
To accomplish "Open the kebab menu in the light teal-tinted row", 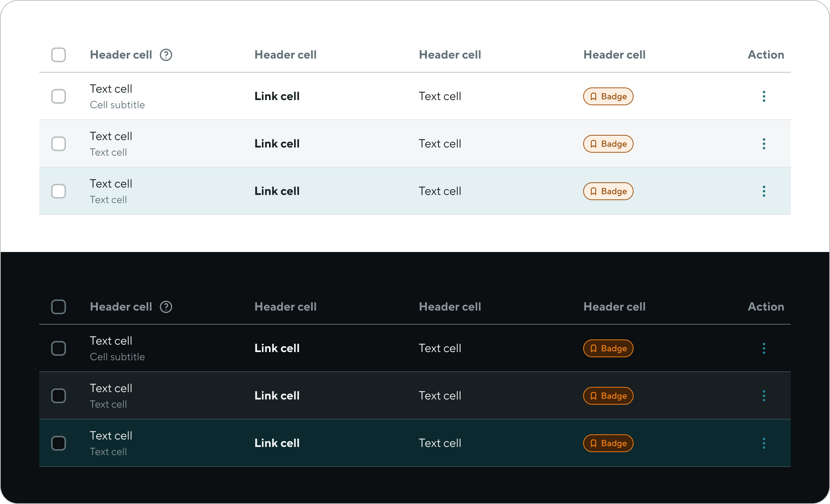I will [x=764, y=191].
